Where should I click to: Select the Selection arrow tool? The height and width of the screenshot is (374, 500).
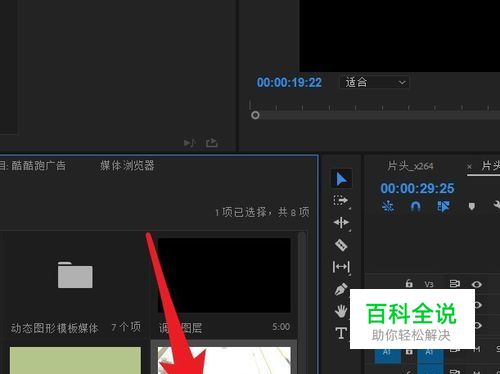point(341,179)
